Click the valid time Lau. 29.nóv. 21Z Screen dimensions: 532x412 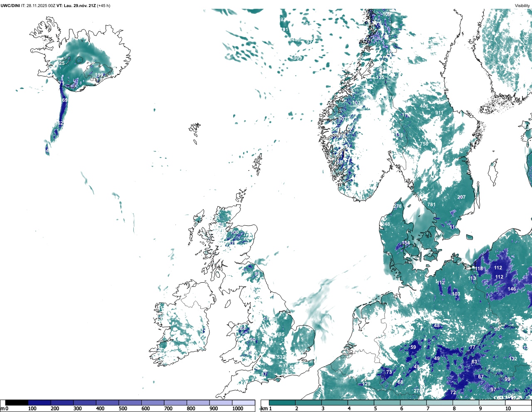tap(80, 5)
